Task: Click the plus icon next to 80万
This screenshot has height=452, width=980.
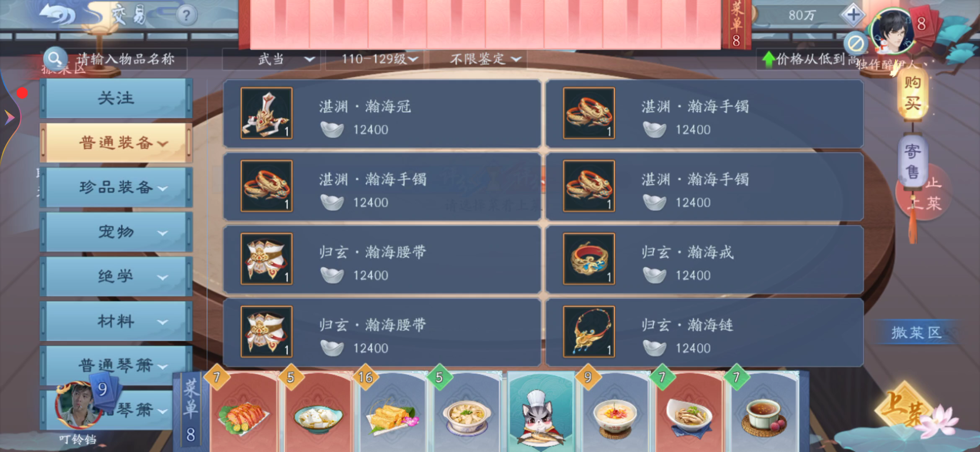Action: [853, 15]
